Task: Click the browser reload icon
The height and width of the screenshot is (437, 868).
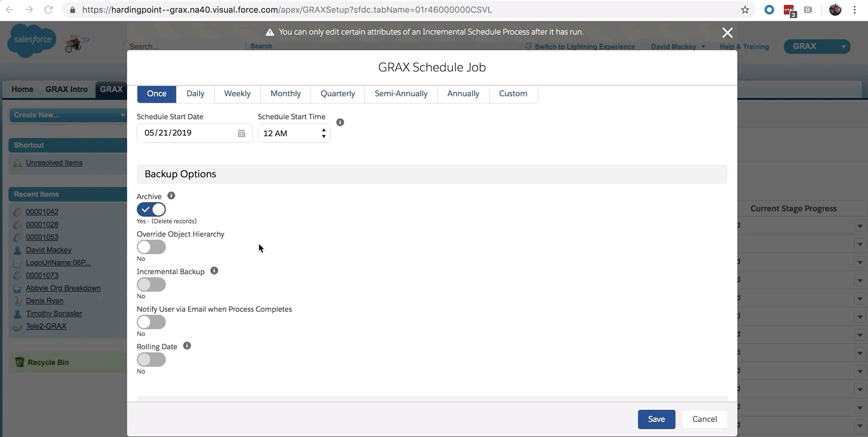Action: click(48, 10)
